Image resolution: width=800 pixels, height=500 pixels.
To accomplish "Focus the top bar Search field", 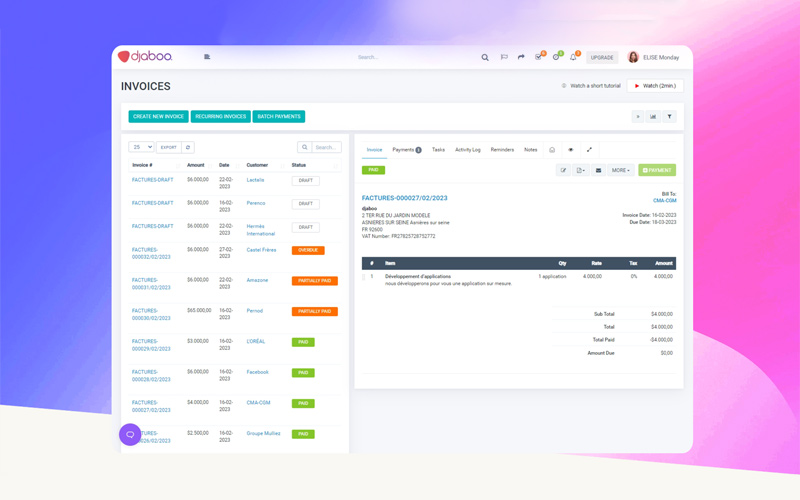I will click(368, 57).
